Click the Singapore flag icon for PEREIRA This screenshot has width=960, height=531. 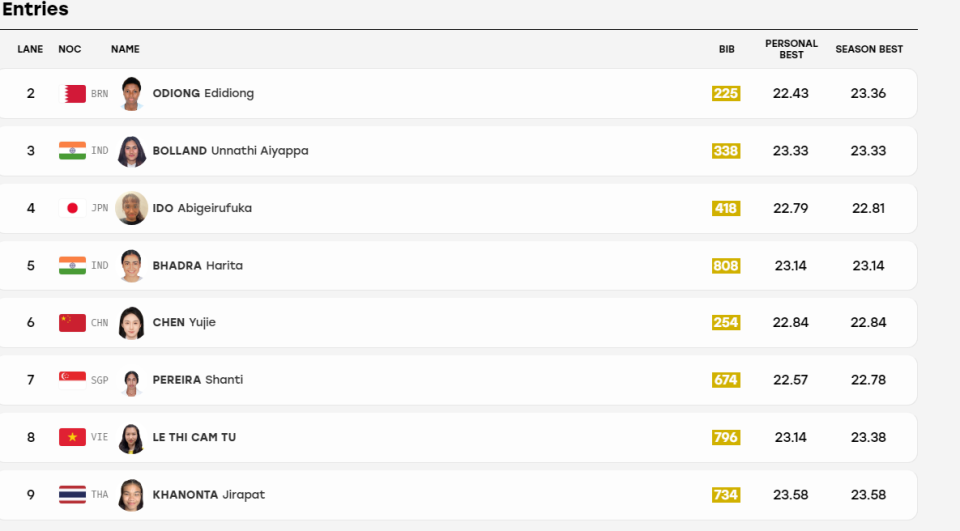click(72, 380)
